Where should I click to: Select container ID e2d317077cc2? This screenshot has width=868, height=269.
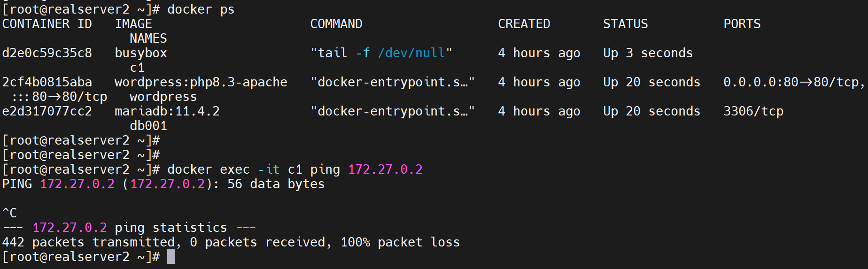point(47,111)
